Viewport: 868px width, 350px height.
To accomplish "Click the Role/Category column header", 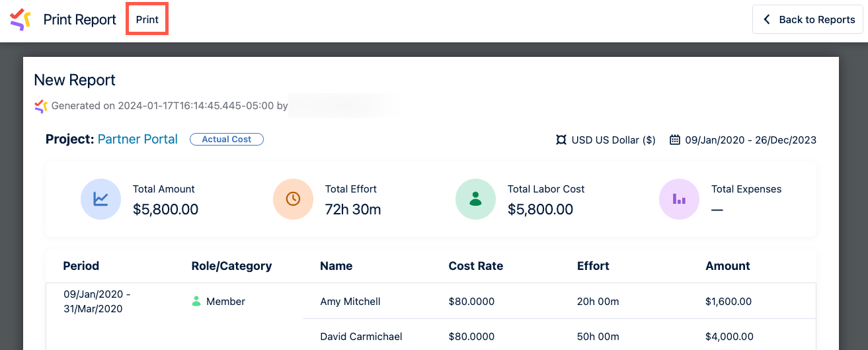I will (231, 266).
